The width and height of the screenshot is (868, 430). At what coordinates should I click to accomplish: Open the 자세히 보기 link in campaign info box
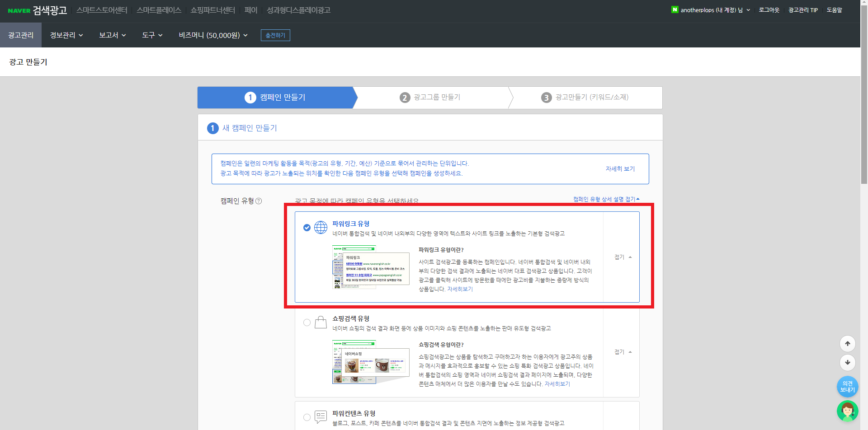(620, 168)
